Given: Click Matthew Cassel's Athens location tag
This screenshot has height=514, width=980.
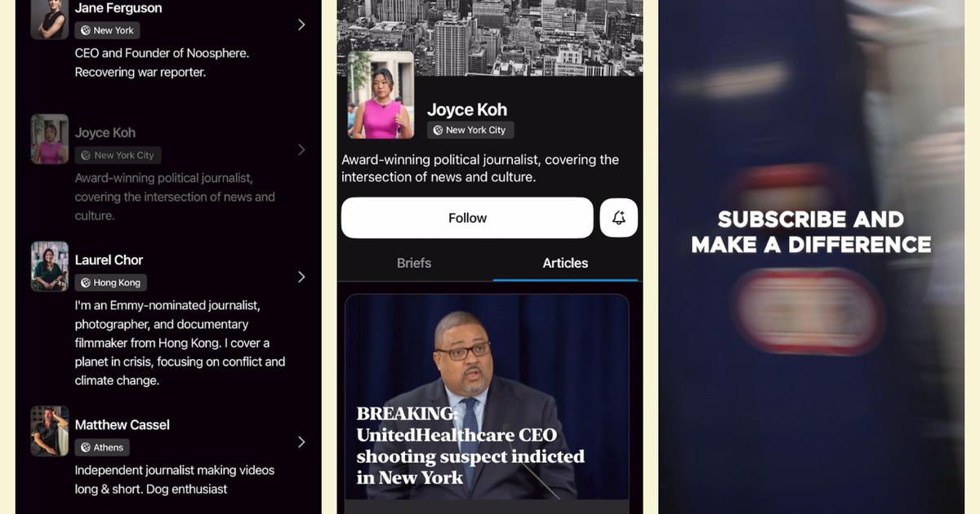Looking at the screenshot, I should pyautogui.click(x=102, y=447).
